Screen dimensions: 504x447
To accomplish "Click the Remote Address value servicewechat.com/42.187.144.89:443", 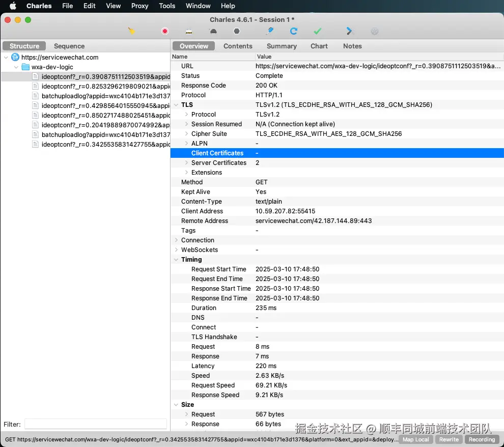I will (314, 221).
